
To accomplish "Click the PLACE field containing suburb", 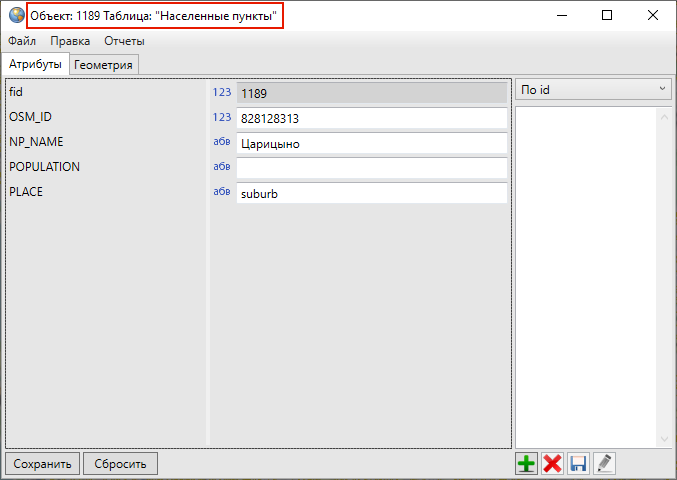I will [x=371, y=193].
